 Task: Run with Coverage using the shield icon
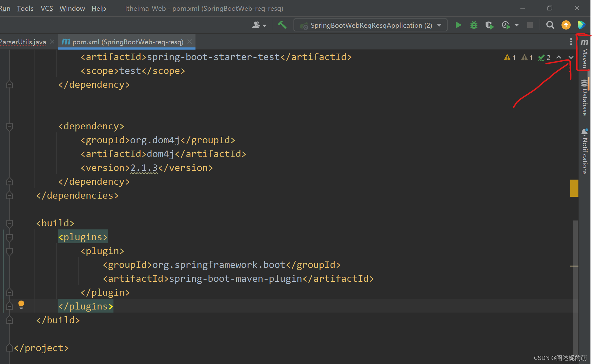(490, 25)
